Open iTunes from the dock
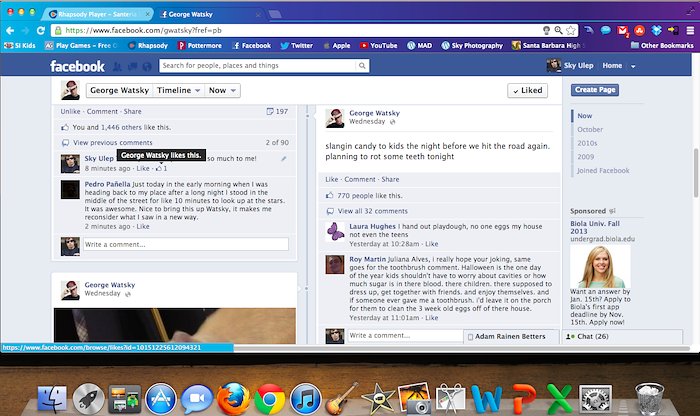 tap(305, 399)
